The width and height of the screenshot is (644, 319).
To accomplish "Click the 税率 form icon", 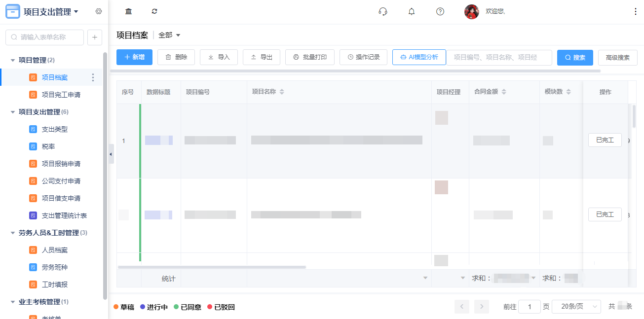I will (33, 146).
